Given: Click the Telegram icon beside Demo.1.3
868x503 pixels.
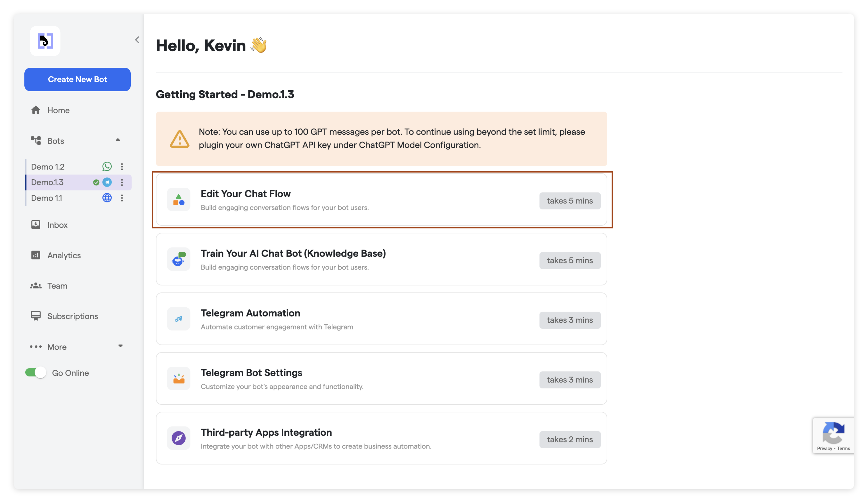Looking at the screenshot, I should [x=107, y=182].
